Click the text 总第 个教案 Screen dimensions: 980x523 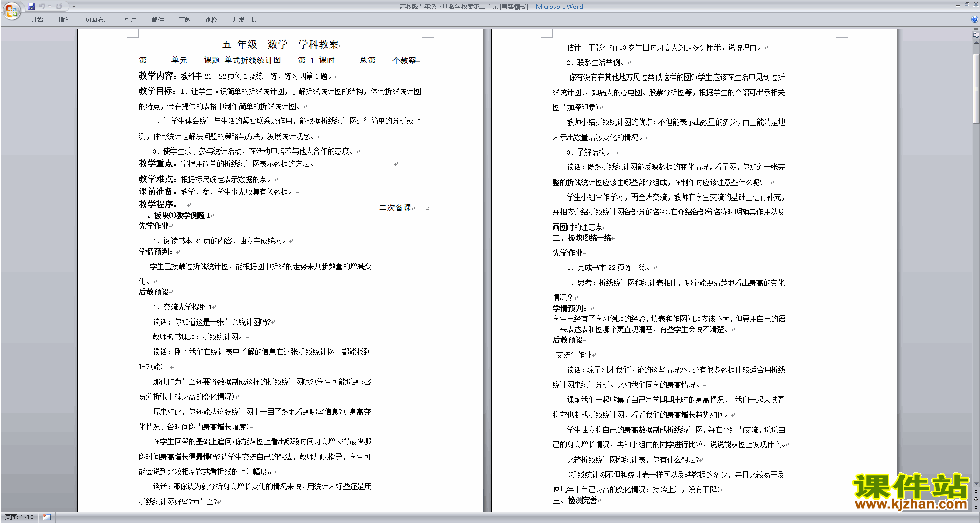[388, 60]
